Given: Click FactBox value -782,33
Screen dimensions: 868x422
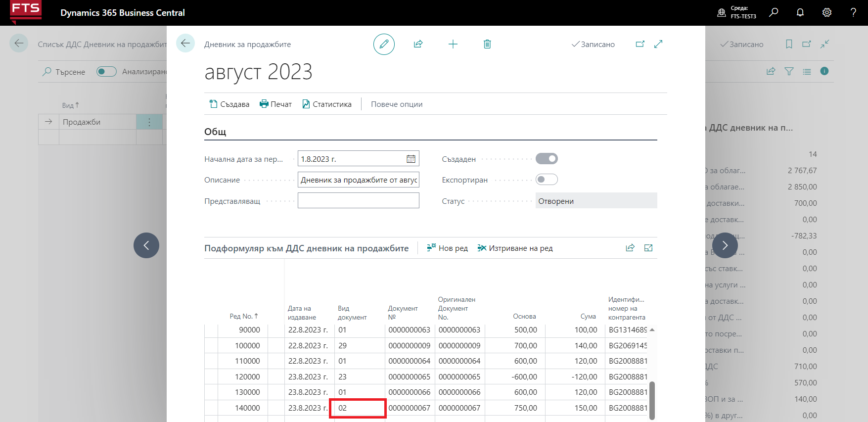Looking at the screenshot, I should coord(804,236).
